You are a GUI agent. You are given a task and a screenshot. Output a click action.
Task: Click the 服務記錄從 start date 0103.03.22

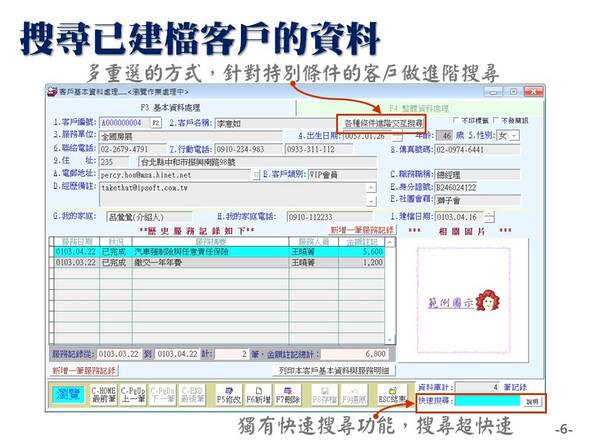(x=119, y=354)
